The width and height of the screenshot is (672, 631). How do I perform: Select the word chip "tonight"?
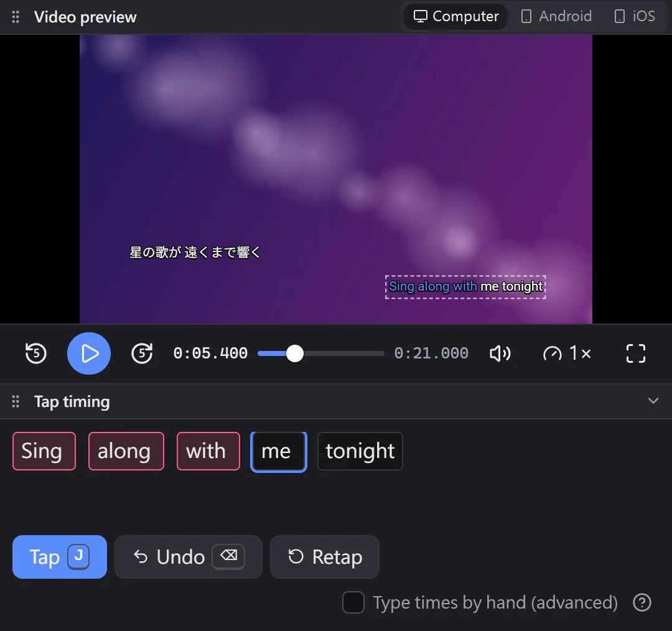point(360,451)
